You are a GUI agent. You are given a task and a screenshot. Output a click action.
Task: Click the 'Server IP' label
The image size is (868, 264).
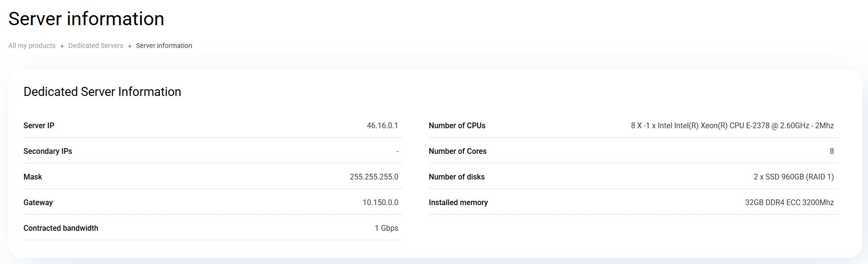point(39,125)
